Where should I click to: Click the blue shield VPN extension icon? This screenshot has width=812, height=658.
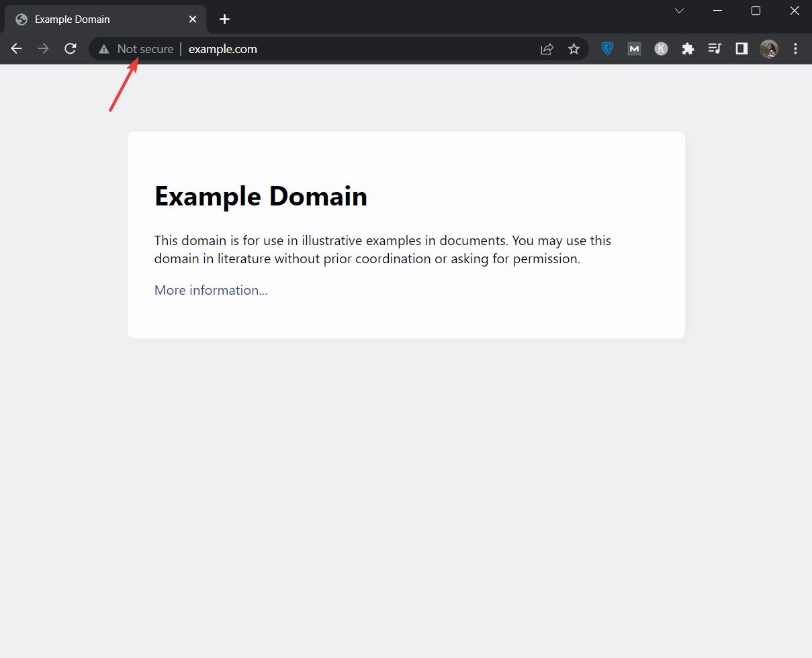click(x=607, y=48)
